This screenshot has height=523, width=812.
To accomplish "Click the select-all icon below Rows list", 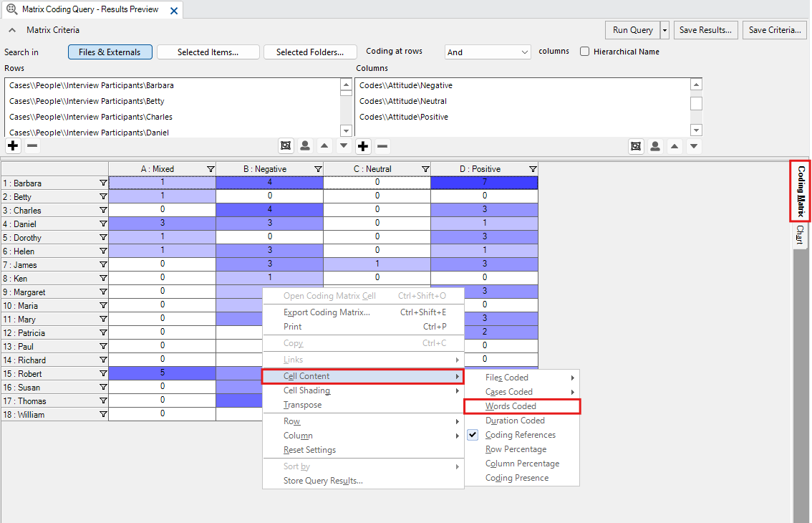I will [x=286, y=145].
